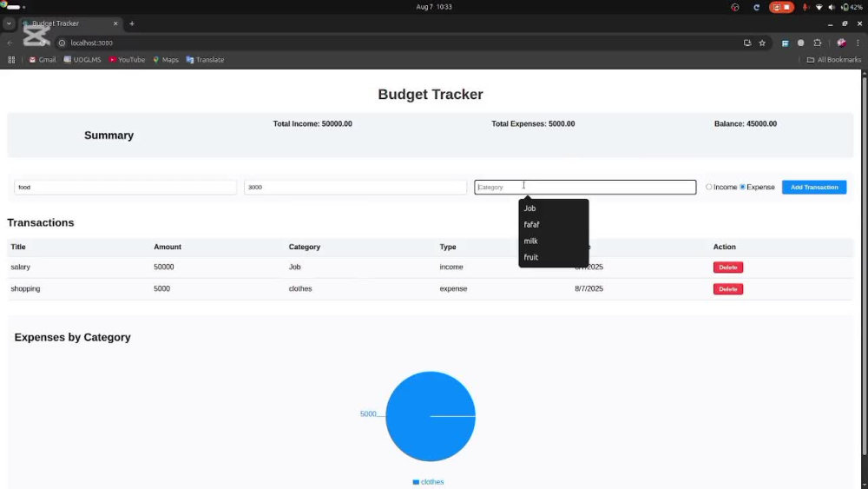This screenshot has height=489, width=868.
Task: Click the title field containing 'food'
Action: click(125, 188)
